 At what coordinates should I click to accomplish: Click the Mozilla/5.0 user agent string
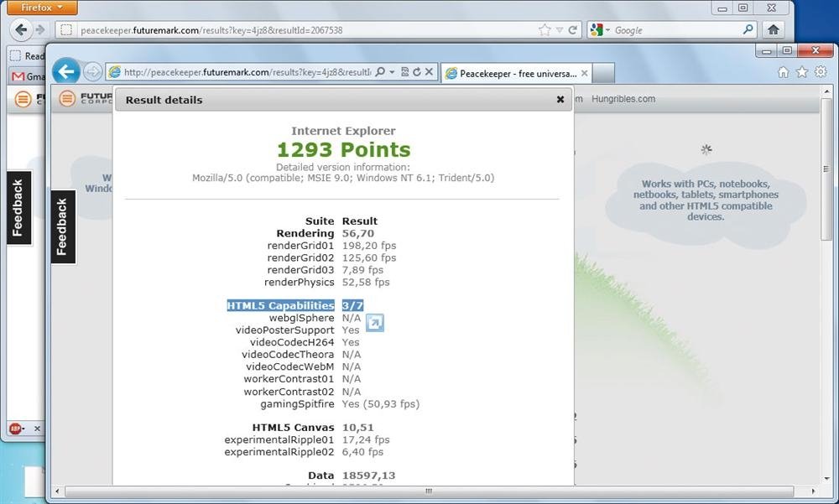343,178
